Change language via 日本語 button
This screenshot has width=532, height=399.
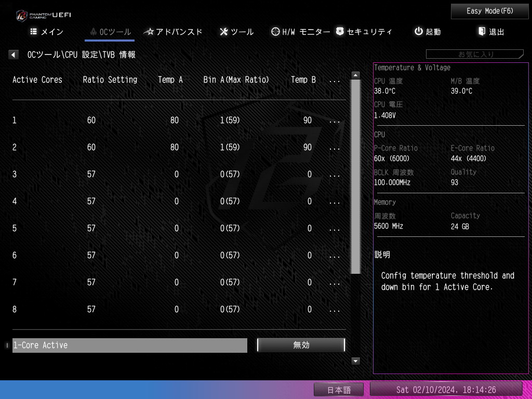[339, 390]
